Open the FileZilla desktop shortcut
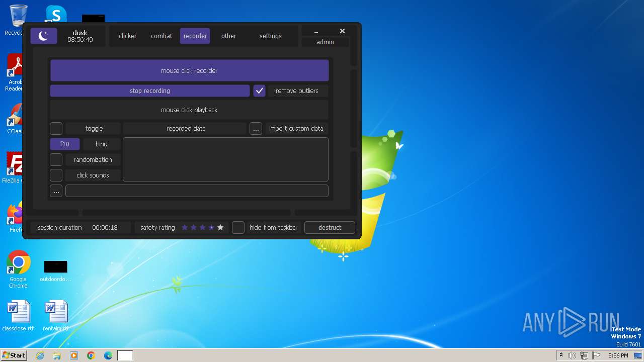Screen dimensions: 644x362 (15, 167)
